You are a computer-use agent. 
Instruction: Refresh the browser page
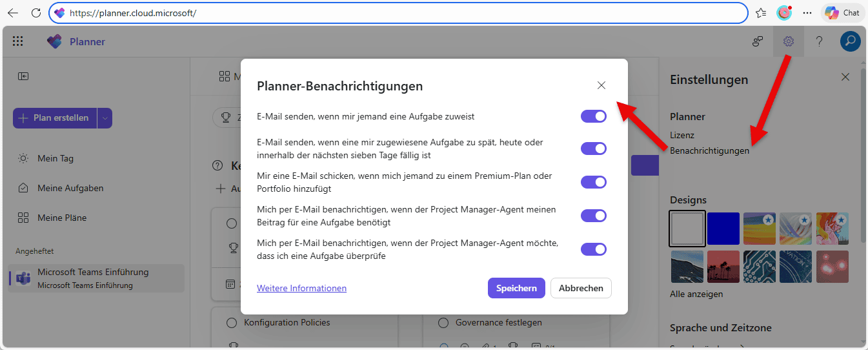36,13
